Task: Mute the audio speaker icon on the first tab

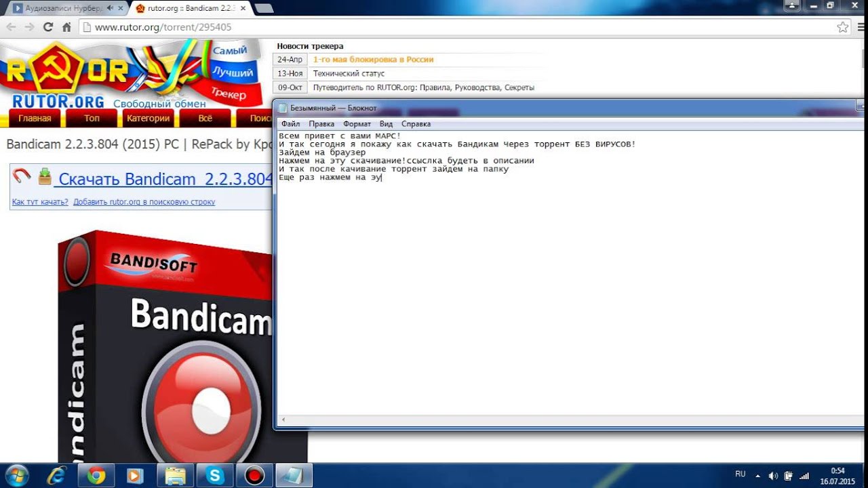Action: click(110, 8)
